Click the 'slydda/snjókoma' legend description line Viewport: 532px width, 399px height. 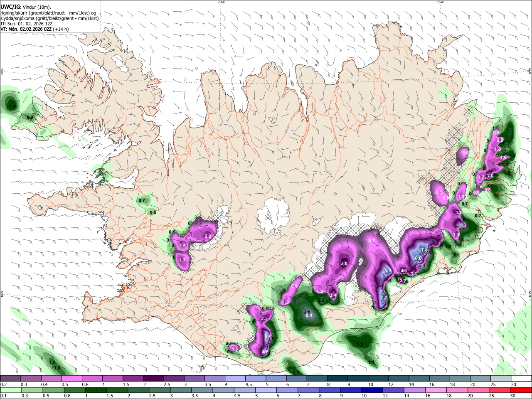49,18
